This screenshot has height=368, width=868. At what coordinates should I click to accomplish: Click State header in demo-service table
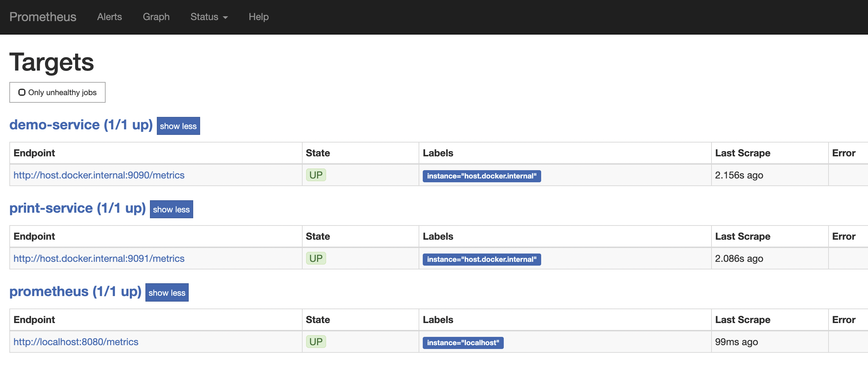318,153
